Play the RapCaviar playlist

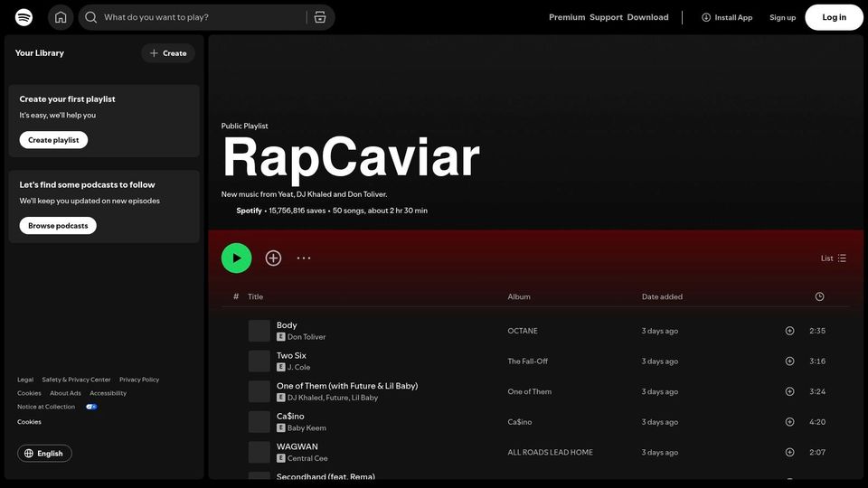[236, 258]
